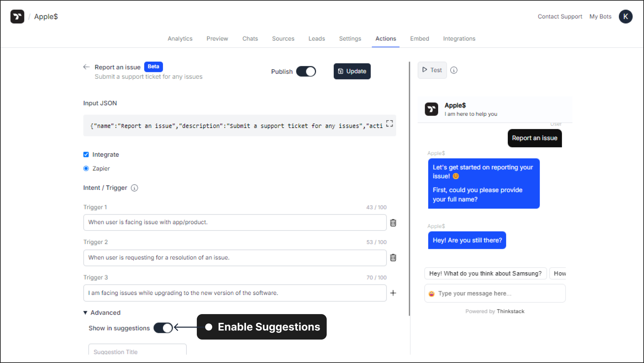Open the Contact Support link

tap(560, 16)
